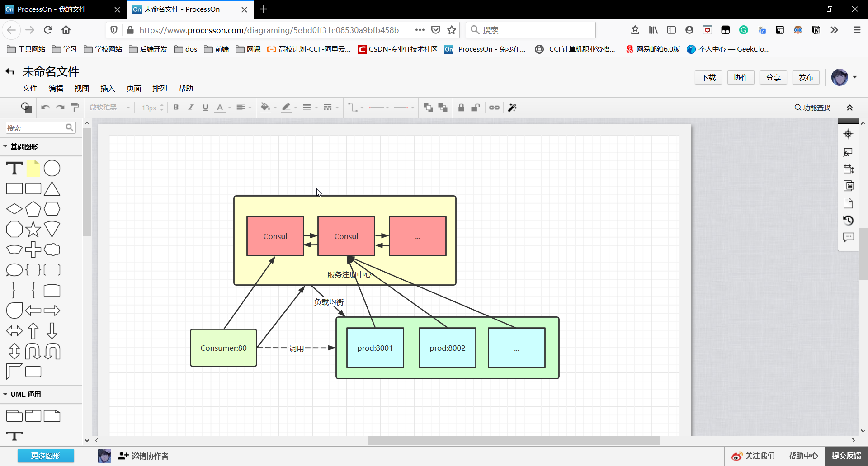Open the history clock panel icon
The width and height of the screenshot is (868, 466).
pyautogui.click(x=848, y=220)
